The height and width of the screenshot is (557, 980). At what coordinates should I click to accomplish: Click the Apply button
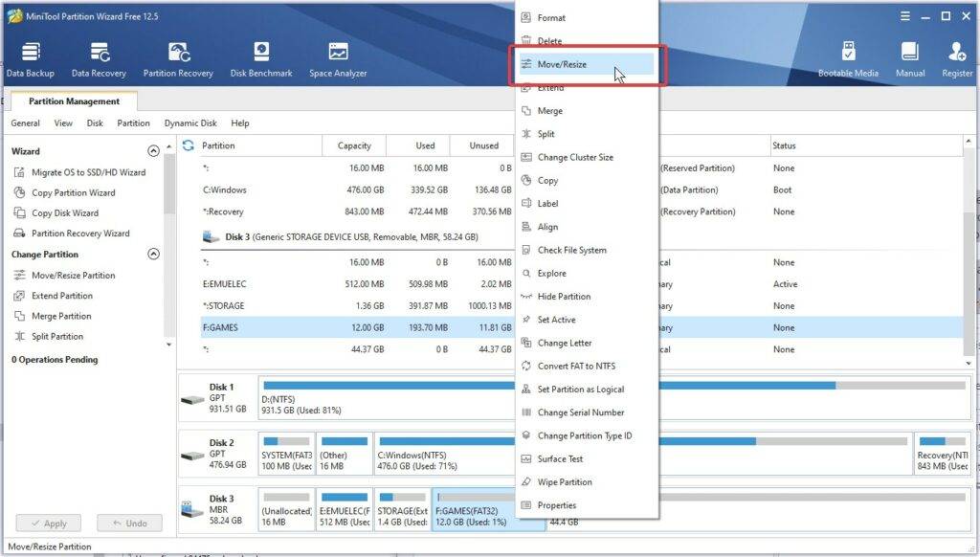pyautogui.click(x=49, y=524)
